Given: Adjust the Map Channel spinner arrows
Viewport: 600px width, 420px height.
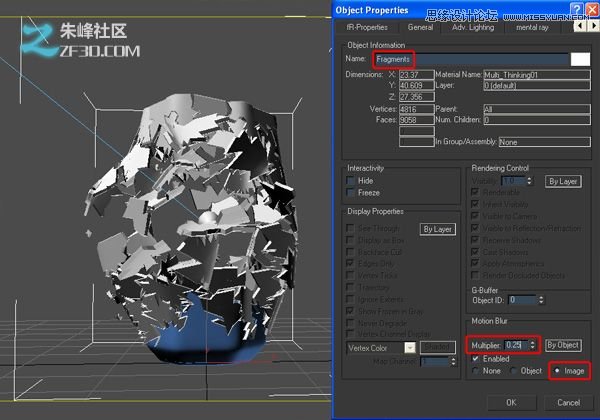Looking at the screenshot, I should coord(453,361).
